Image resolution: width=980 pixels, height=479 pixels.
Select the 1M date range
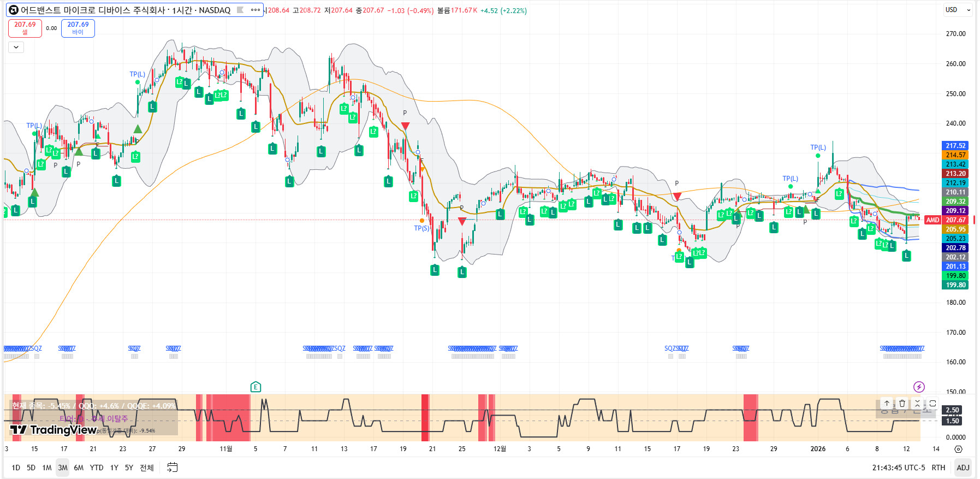click(47, 468)
